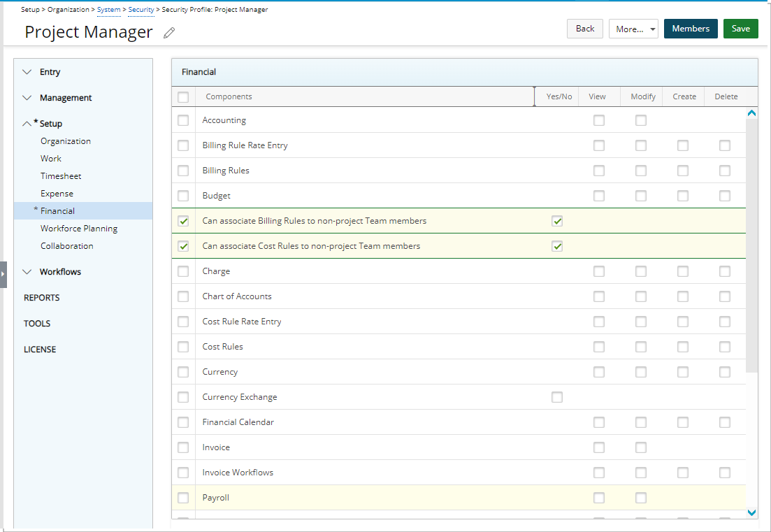Screen dimensions: 771x532
Task: Expand the Entry section
Action: click(x=27, y=72)
